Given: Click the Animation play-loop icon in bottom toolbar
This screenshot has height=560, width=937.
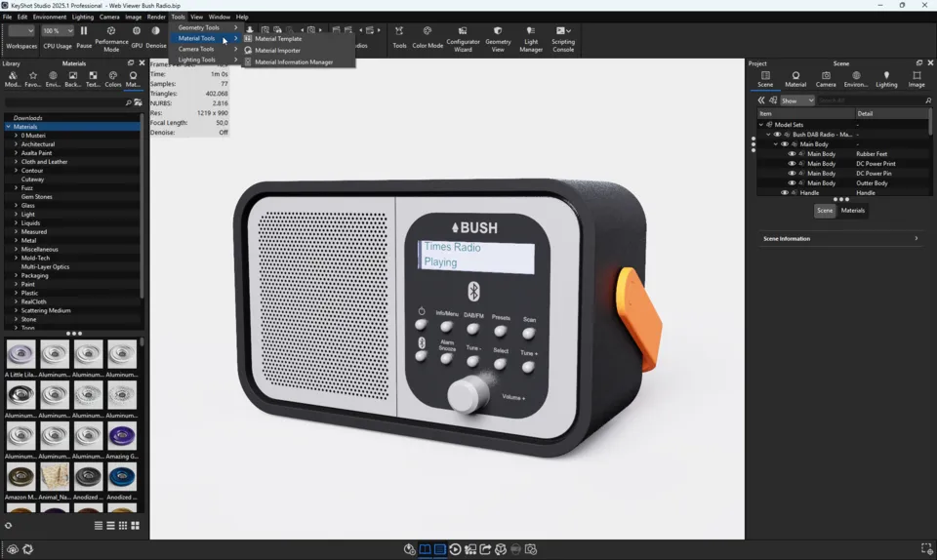Looking at the screenshot, I should [456, 549].
